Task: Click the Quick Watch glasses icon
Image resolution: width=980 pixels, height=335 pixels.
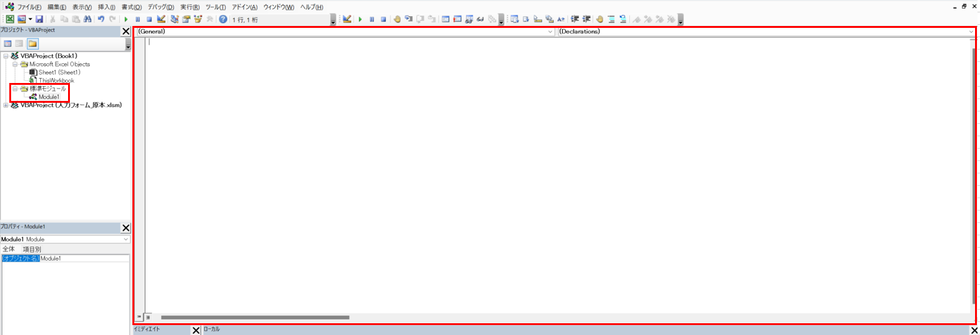Action: 480,19
